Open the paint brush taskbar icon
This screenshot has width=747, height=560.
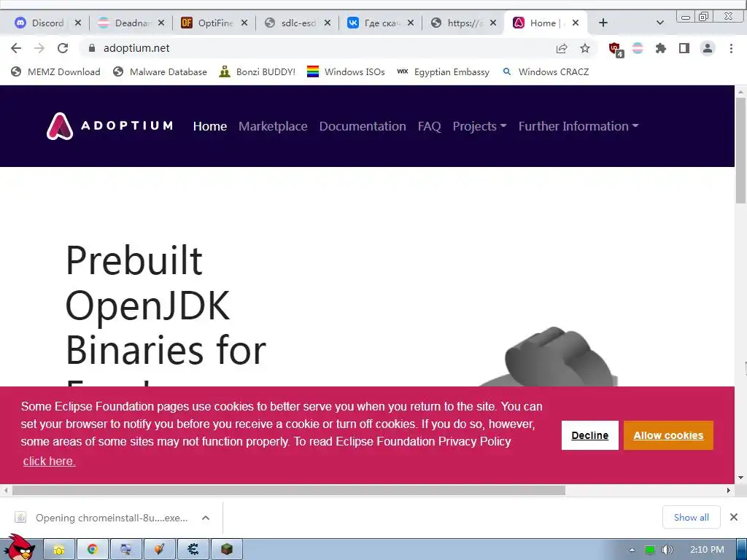pos(160,550)
